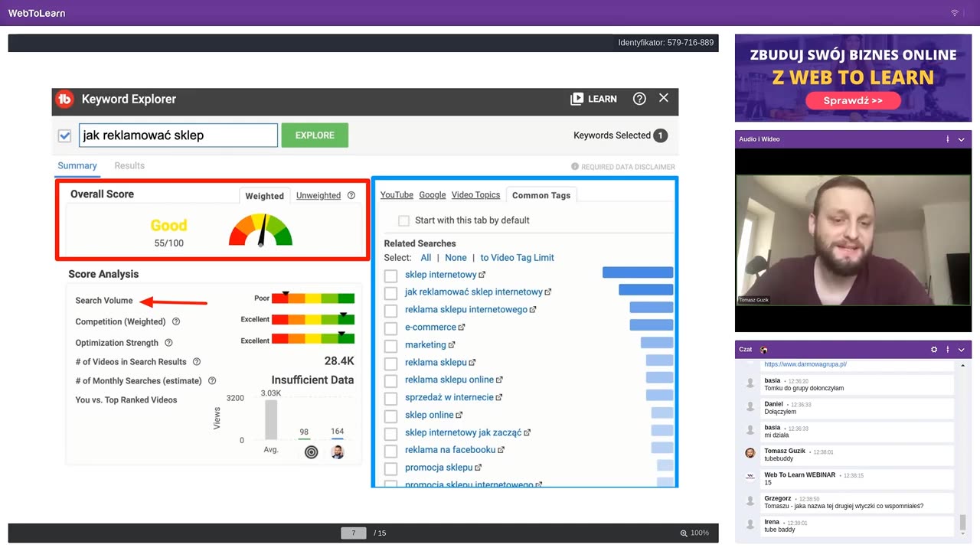
Task: Open the Audio i Wideo panel options menu
Action: point(948,139)
